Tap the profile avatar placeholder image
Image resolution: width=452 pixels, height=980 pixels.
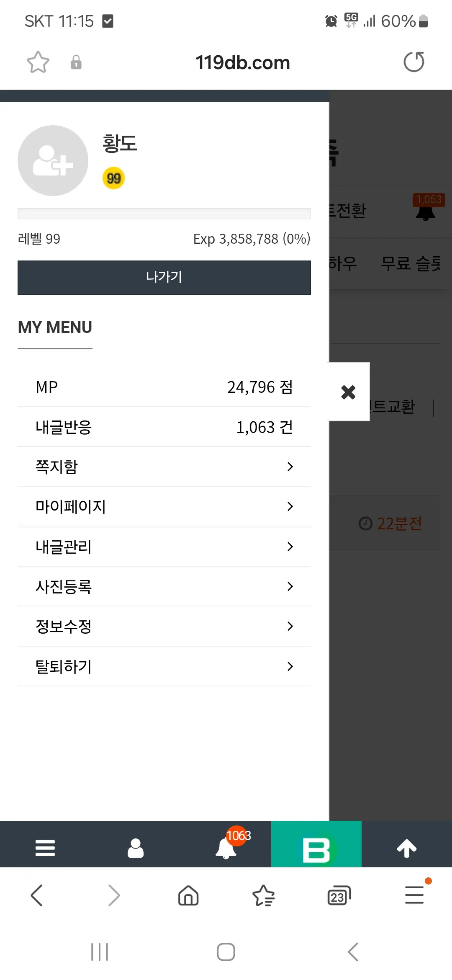click(53, 160)
